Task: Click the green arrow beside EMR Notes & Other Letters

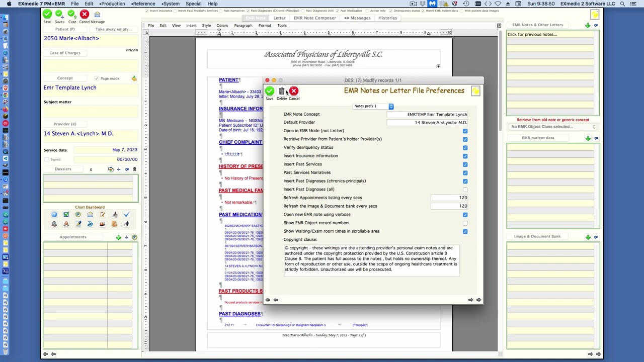Action: (x=588, y=25)
